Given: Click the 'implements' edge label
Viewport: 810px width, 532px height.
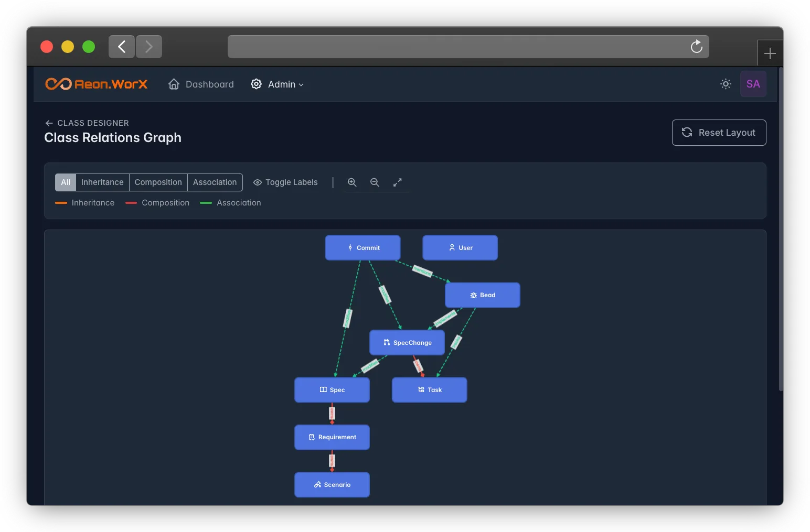Looking at the screenshot, I should point(445,319).
